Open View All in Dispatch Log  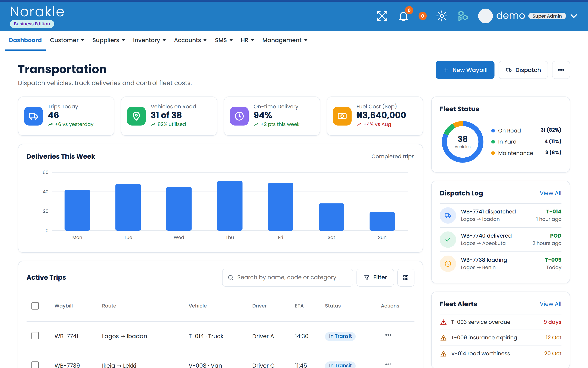click(x=550, y=193)
